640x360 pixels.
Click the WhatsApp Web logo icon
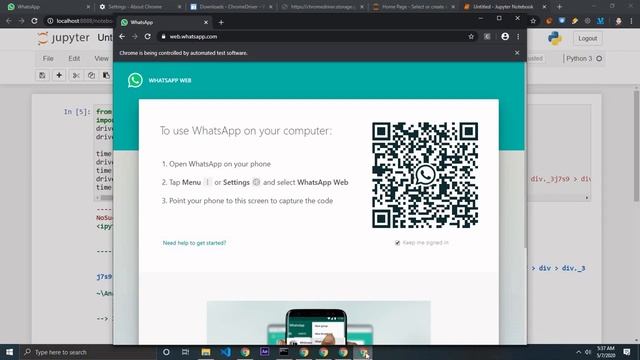point(135,80)
